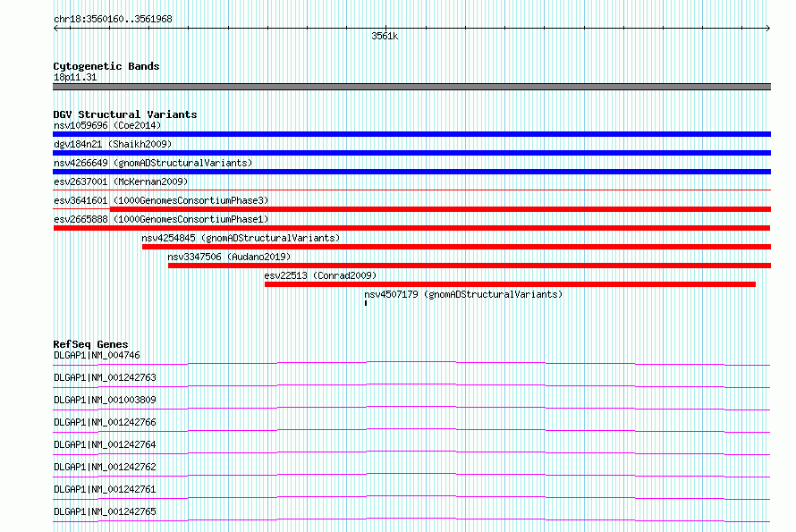Image resolution: width=796 pixels, height=532 pixels.
Task: Select DLGAP1|NM_001242763 transcript label
Action: pos(105,377)
